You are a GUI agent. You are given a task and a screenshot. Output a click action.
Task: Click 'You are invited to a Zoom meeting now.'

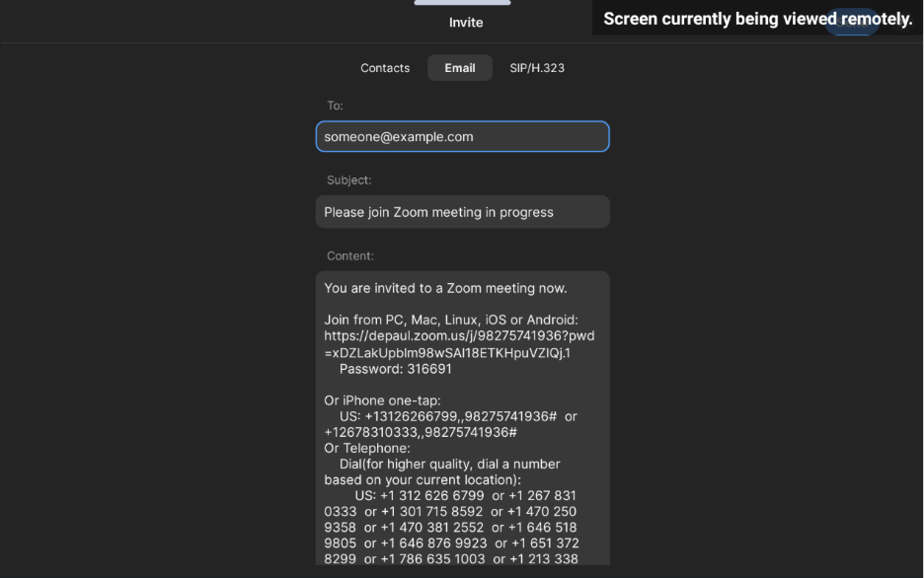click(445, 288)
